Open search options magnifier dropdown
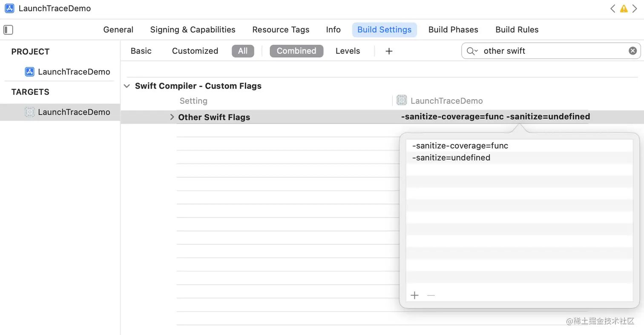Image resolution: width=644 pixels, height=335 pixels. click(472, 51)
